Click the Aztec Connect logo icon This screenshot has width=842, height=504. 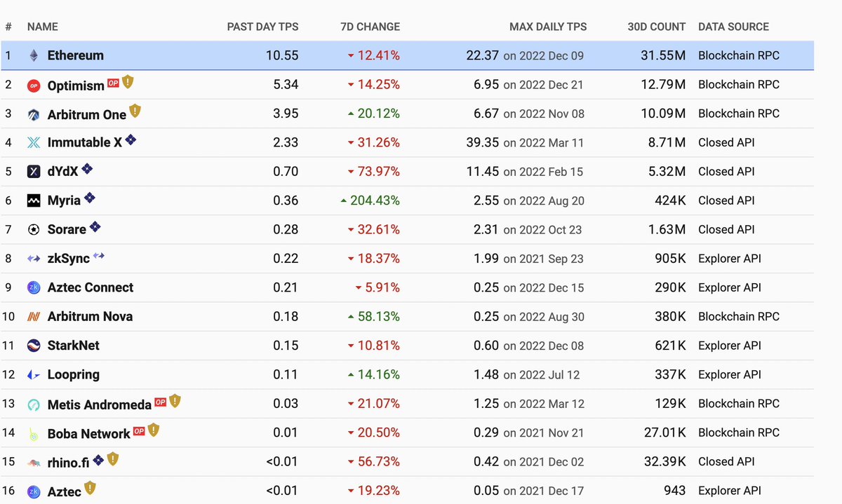[34, 287]
